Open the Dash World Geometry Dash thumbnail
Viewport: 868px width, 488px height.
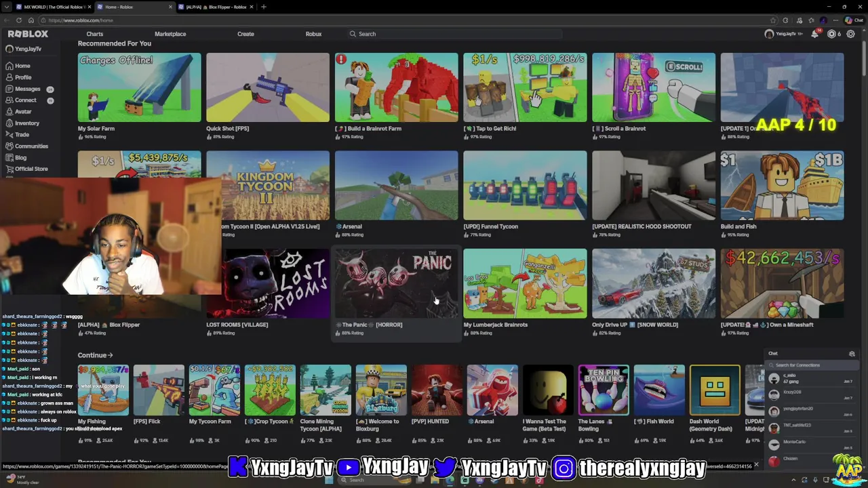(715, 390)
